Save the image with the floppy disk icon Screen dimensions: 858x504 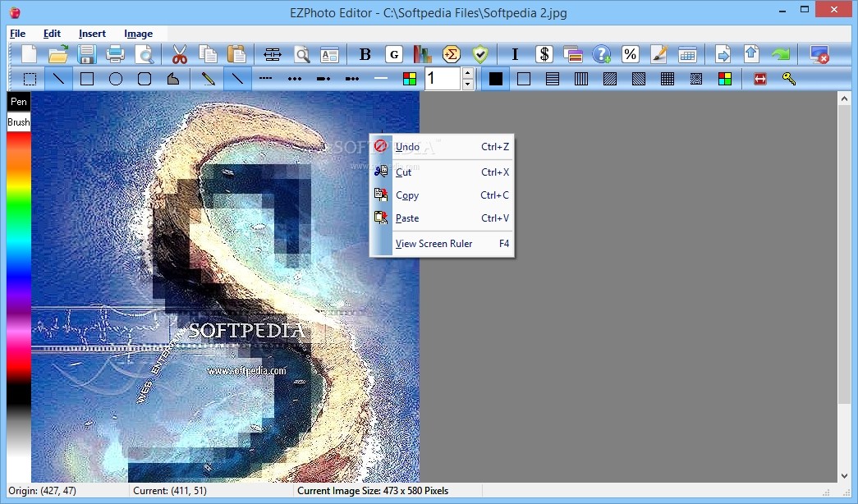coord(86,54)
